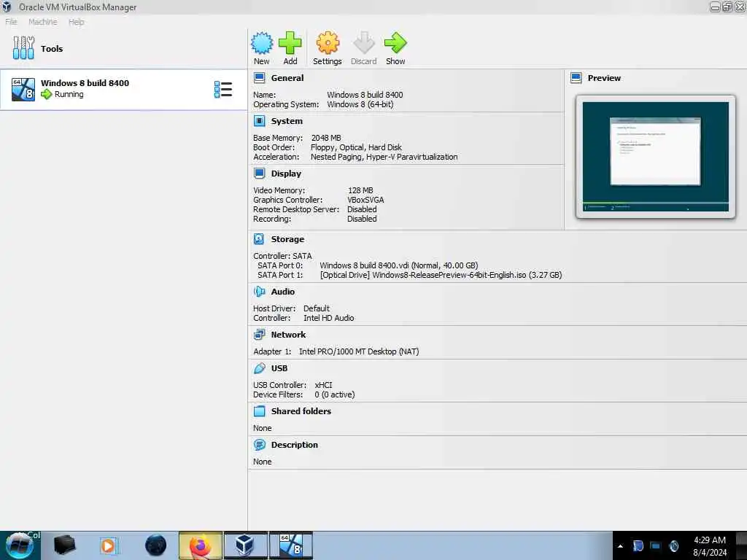Click the Tools label in the sidebar
This screenshot has width=747, height=560.
[52, 49]
